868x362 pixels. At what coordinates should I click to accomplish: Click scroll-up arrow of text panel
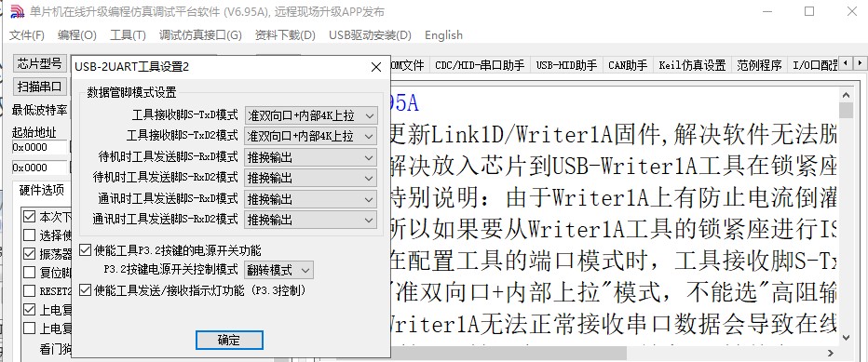(846, 94)
